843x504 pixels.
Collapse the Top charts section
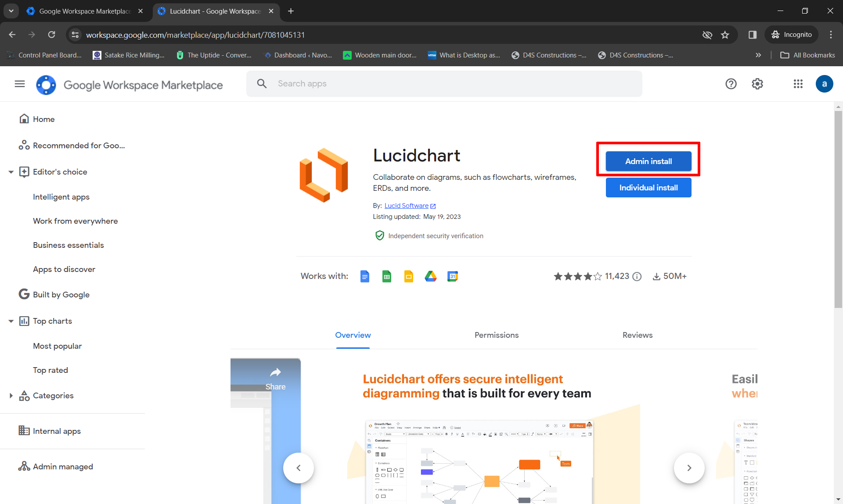point(11,321)
